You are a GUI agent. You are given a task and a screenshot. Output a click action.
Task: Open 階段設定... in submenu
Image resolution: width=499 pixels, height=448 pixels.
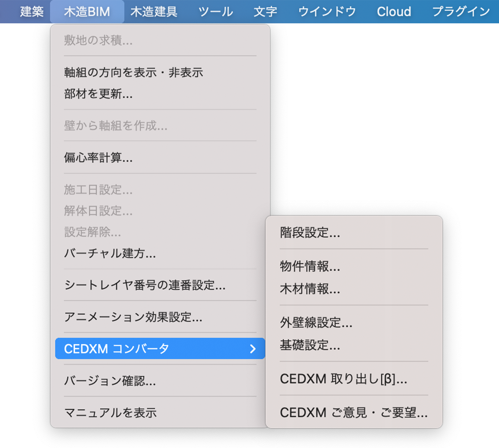[354, 233]
